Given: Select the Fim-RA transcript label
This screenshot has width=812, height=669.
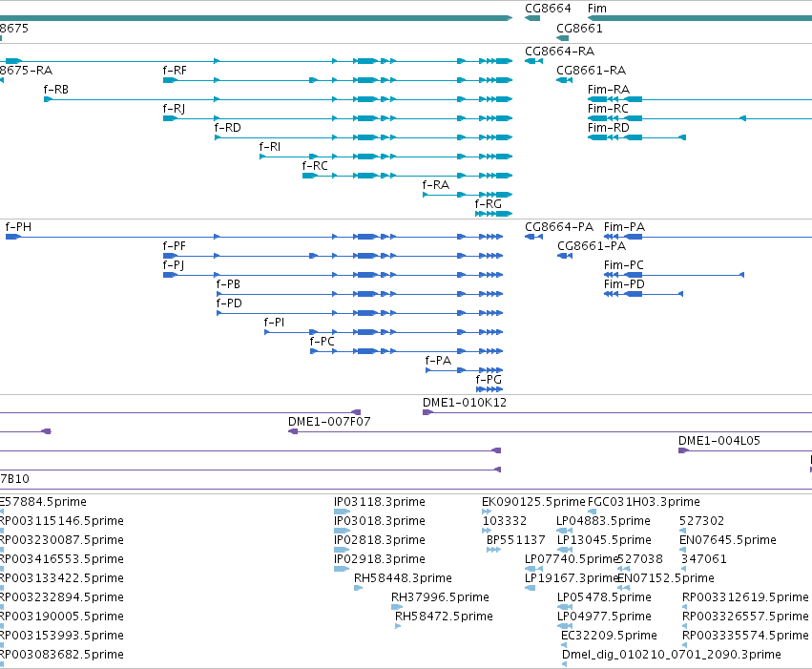Looking at the screenshot, I should 609,90.
